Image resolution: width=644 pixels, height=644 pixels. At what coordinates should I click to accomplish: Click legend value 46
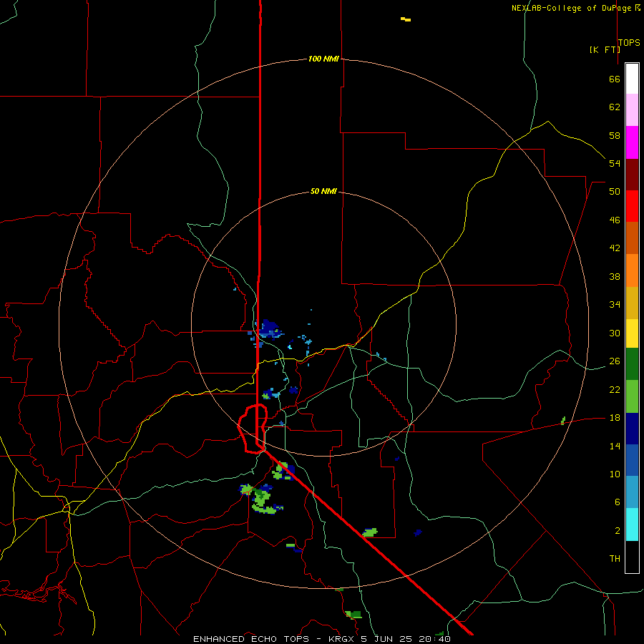tap(615, 220)
